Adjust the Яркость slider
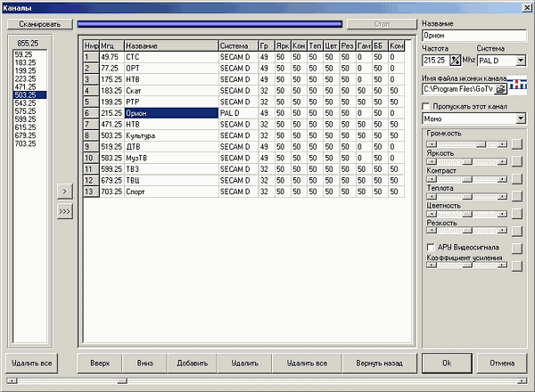 [x=466, y=162]
